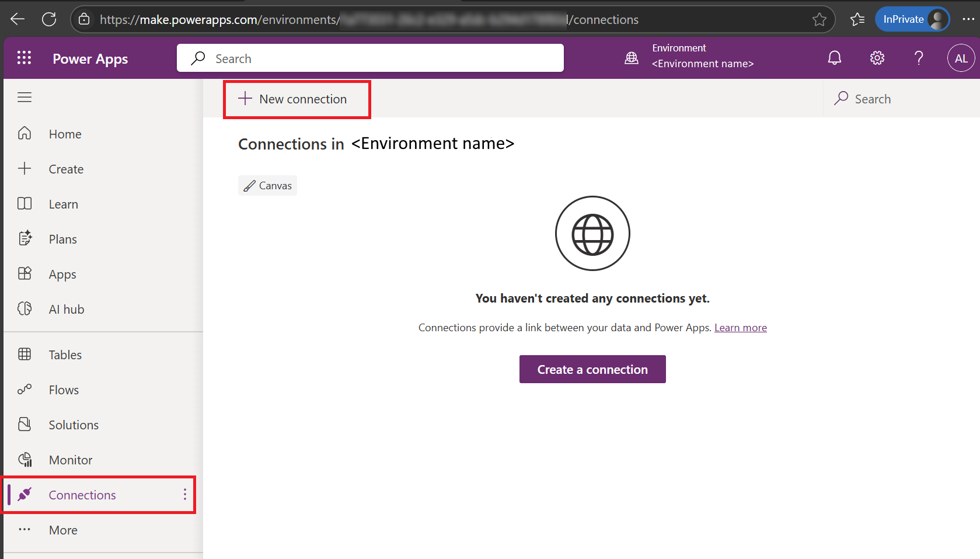Open the AL account avatar
This screenshot has width=980, height=559.
click(x=960, y=58)
